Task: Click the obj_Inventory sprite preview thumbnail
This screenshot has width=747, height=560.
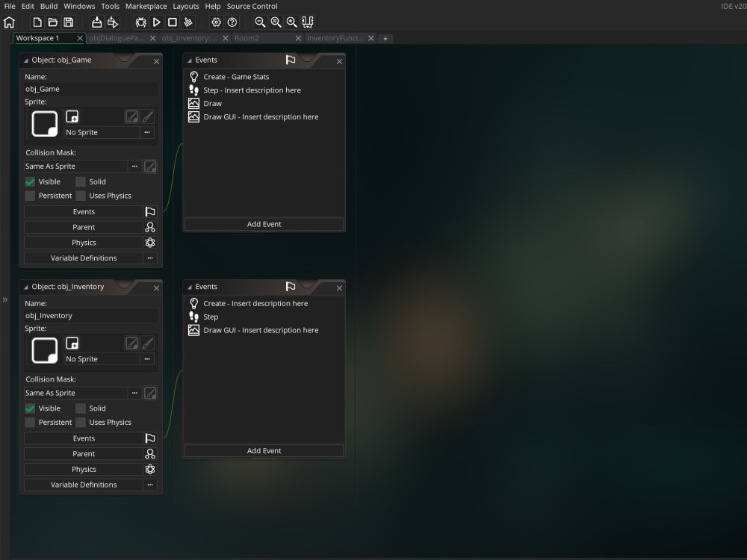Action: [x=44, y=350]
